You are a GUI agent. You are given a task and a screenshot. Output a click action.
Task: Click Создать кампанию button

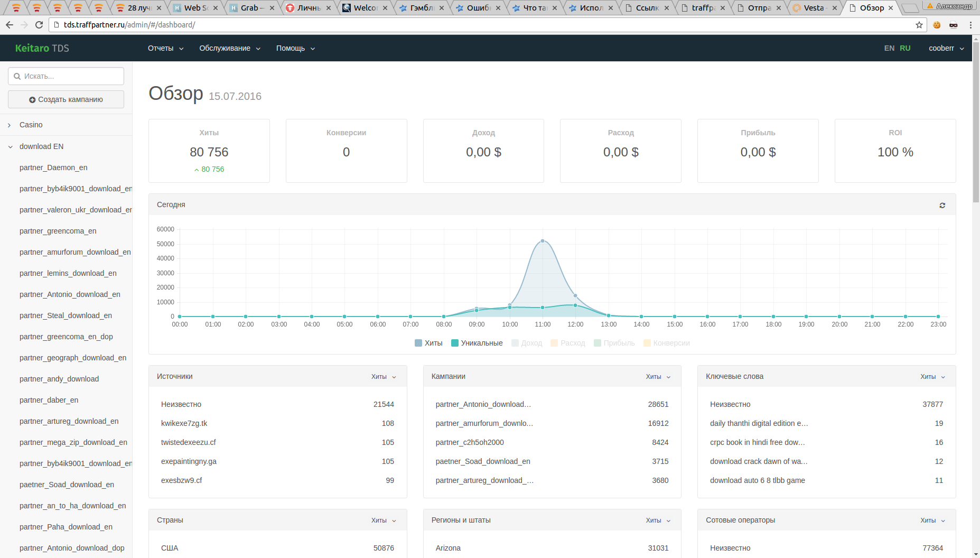66,99
